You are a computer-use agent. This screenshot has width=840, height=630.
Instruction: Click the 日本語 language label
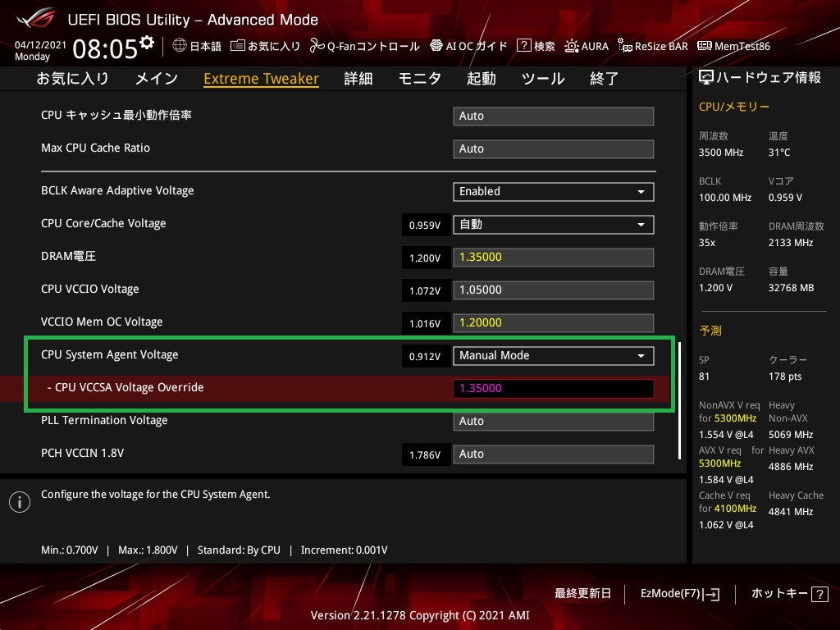click(206, 46)
